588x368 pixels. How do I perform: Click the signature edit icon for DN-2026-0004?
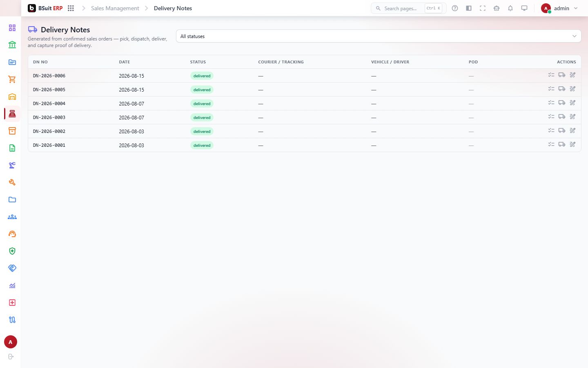[573, 103]
